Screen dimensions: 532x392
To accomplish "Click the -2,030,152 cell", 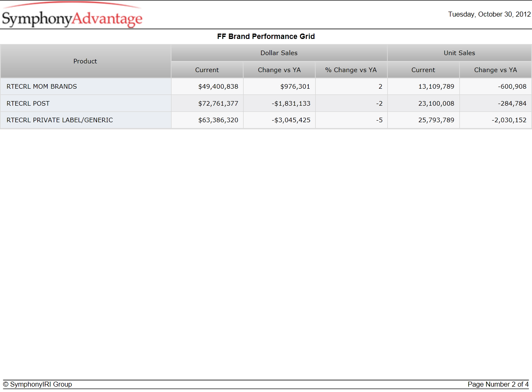I will pyautogui.click(x=496, y=120).
